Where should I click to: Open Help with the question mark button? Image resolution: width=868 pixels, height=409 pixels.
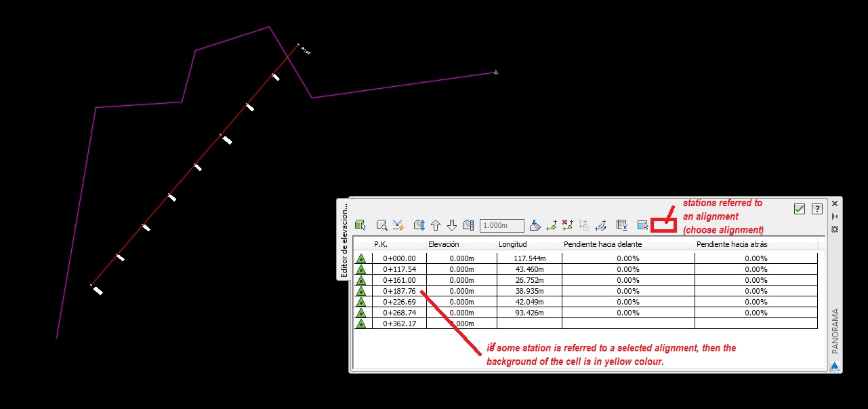[x=817, y=208]
